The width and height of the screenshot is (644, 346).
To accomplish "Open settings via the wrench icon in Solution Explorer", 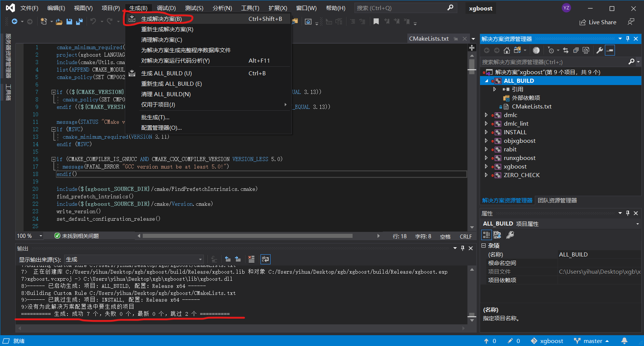I will pos(599,50).
